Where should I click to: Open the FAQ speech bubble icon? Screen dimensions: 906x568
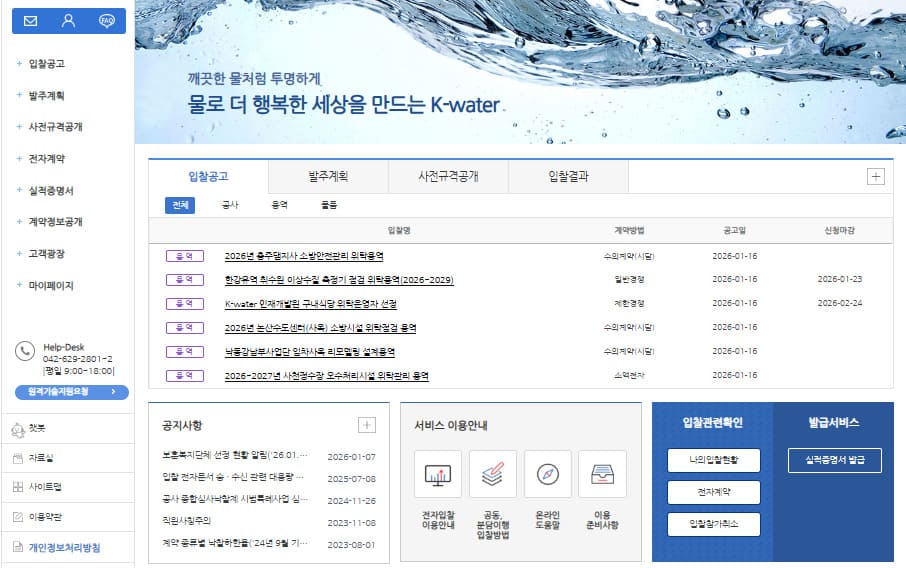coord(107,20)
